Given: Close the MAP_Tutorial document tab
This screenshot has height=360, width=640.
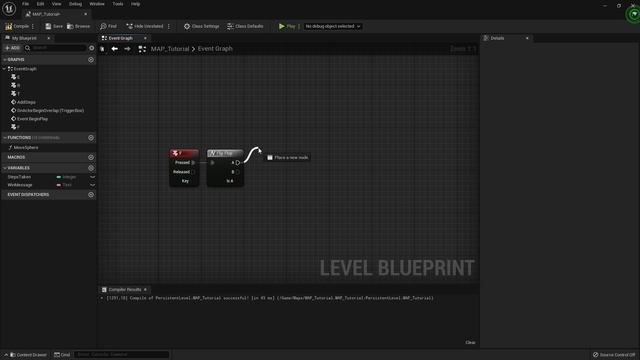Looking at the screenshot, I should [x=85, y=14].
